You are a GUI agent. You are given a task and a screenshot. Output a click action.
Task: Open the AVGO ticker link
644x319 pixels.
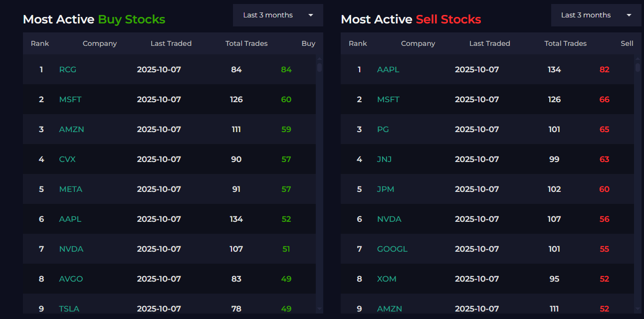[71, 279]
